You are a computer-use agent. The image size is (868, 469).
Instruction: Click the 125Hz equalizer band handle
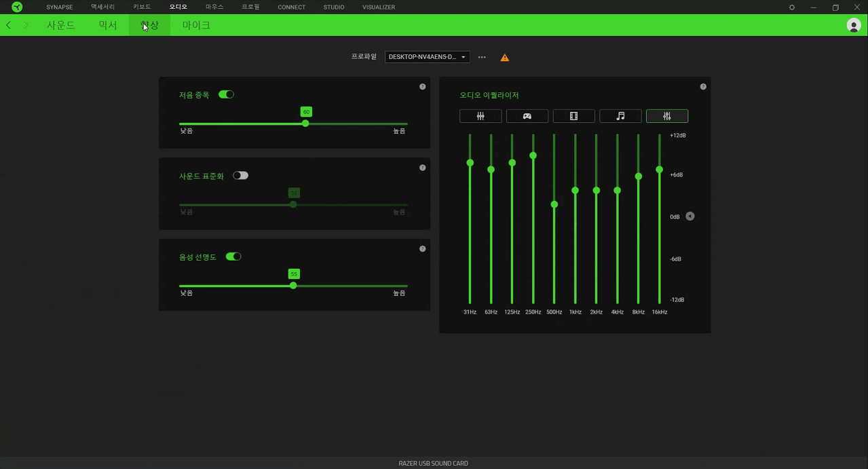tap(512, 163)
